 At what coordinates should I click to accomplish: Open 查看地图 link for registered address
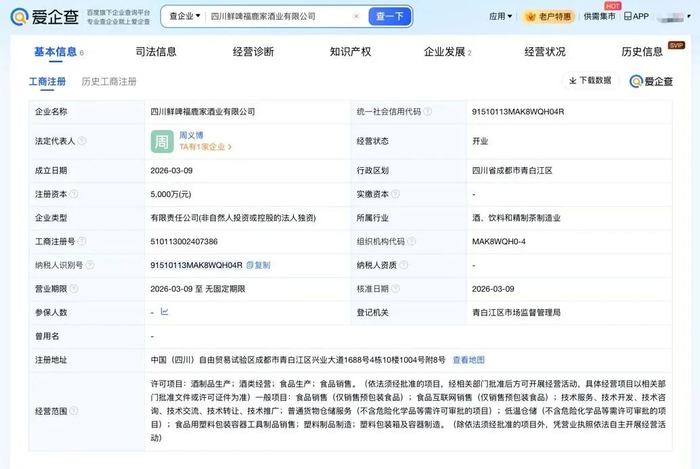click(x=469, y=360)
